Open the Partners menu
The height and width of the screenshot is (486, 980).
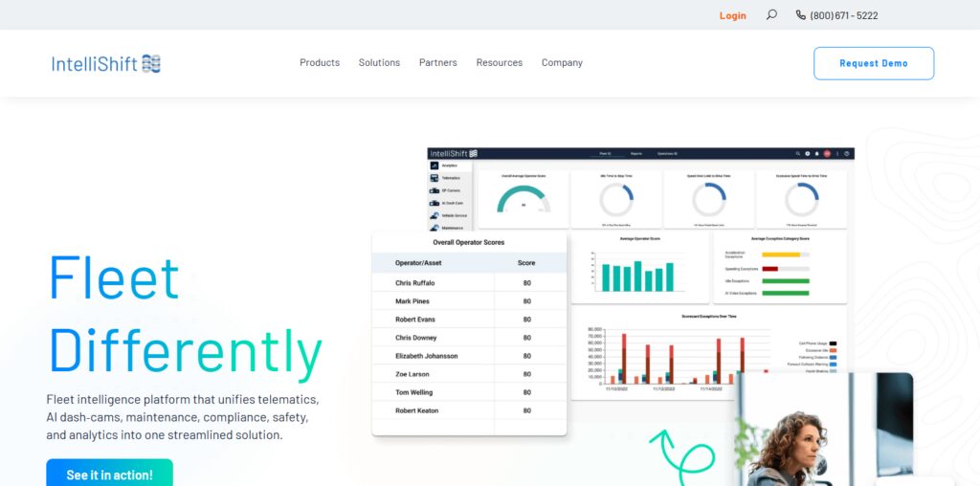(438, 62)
